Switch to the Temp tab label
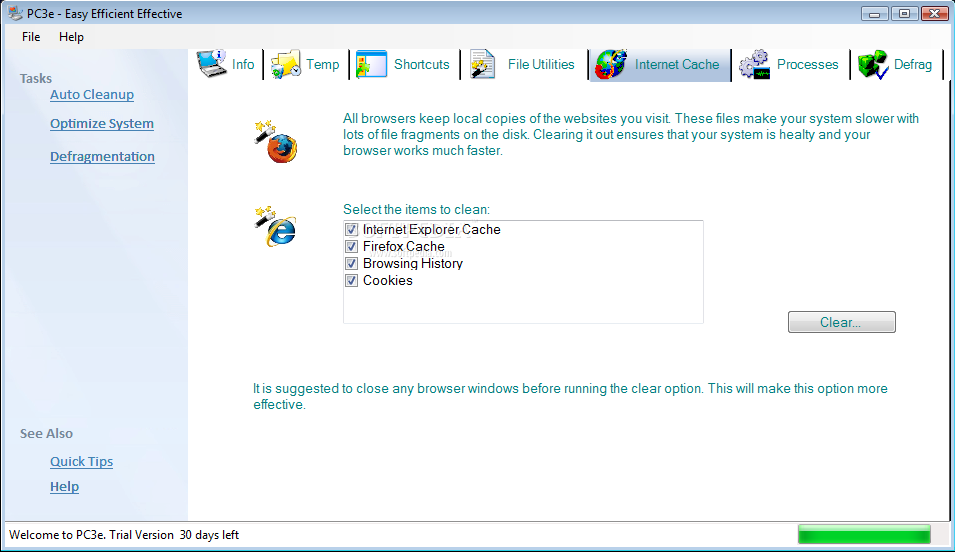The image size is (955, 552). tap(323, 65)
